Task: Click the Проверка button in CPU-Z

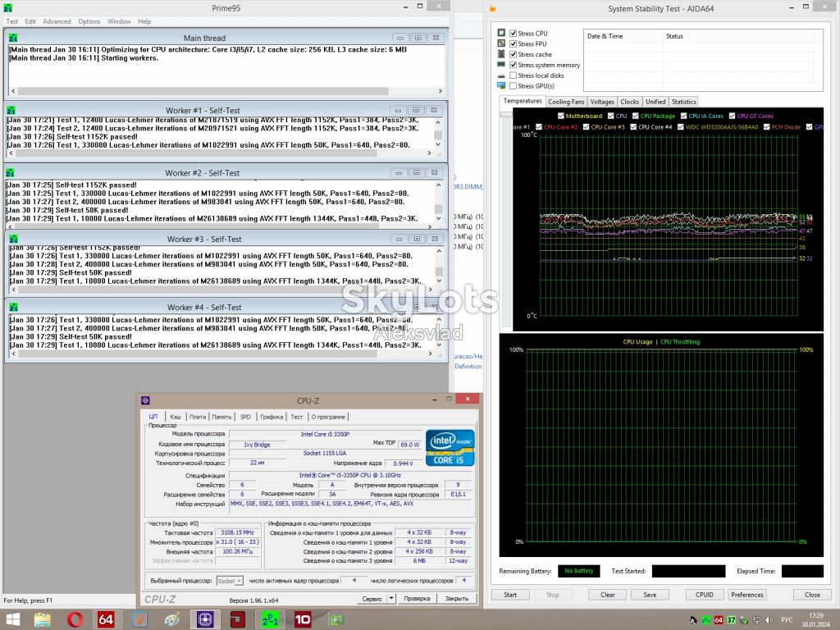Action: [x=417, y=598]
